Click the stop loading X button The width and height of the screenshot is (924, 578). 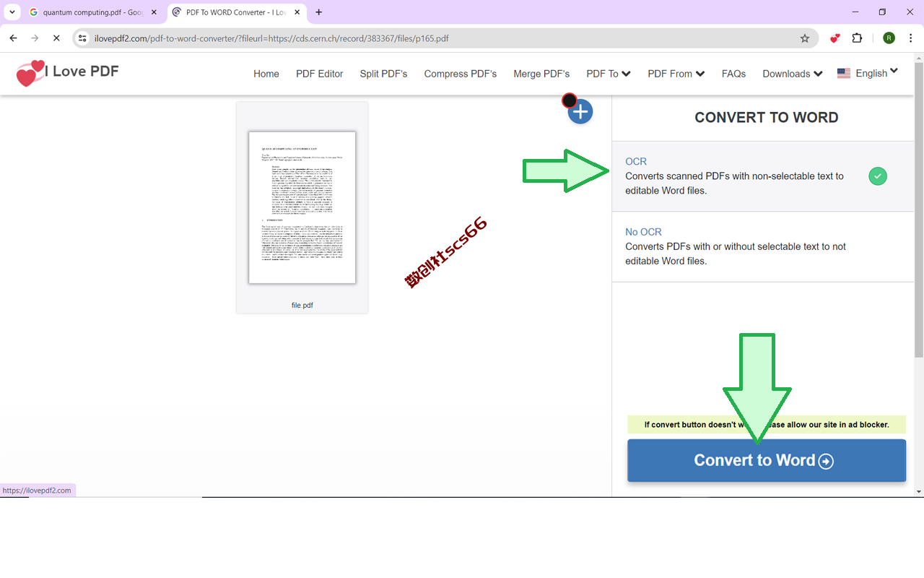[56, 38]
